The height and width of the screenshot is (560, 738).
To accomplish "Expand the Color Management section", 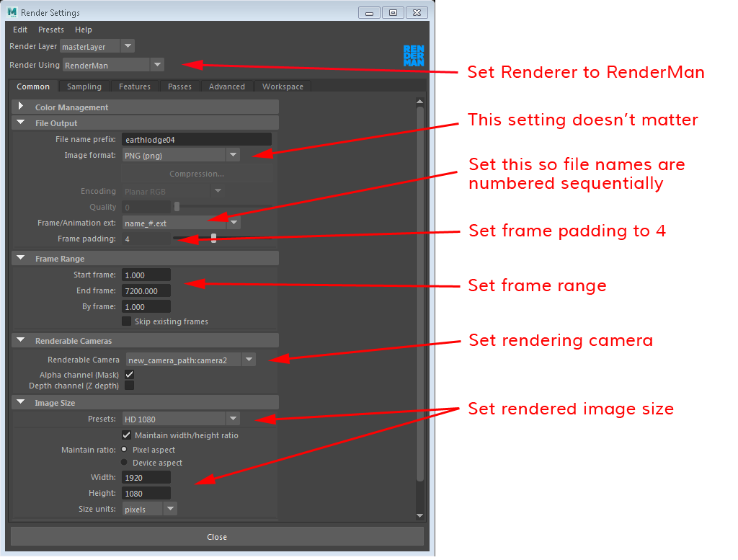I will point(21,107).
